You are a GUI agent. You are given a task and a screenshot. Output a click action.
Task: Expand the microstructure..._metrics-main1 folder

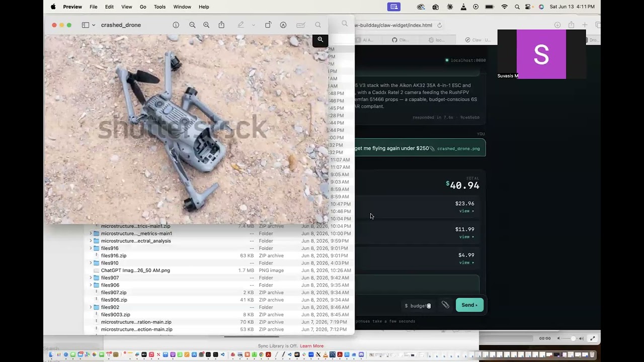(91, 233)
